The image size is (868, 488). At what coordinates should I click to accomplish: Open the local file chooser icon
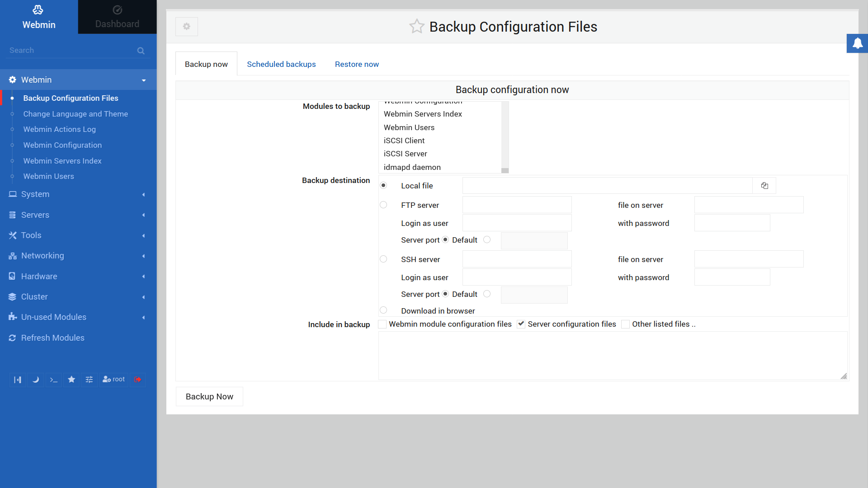click(x=764, y=186)
